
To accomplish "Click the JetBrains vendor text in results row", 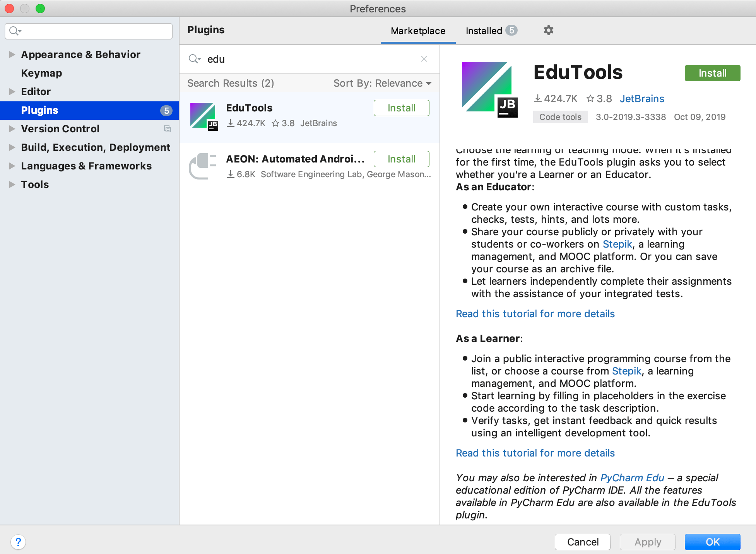I will tap(318, 123).
